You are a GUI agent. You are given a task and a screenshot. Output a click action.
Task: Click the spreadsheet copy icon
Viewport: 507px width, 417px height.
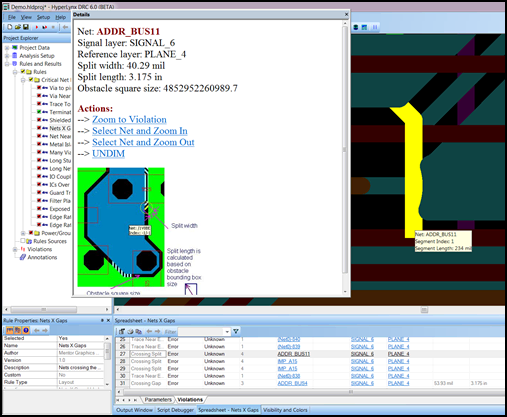(x=138, y=331)
